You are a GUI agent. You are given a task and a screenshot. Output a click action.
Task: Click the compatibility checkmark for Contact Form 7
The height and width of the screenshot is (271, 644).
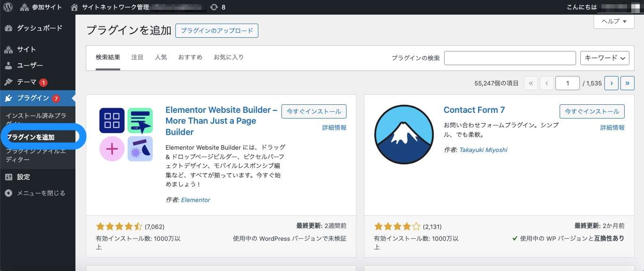pos(515,239)
